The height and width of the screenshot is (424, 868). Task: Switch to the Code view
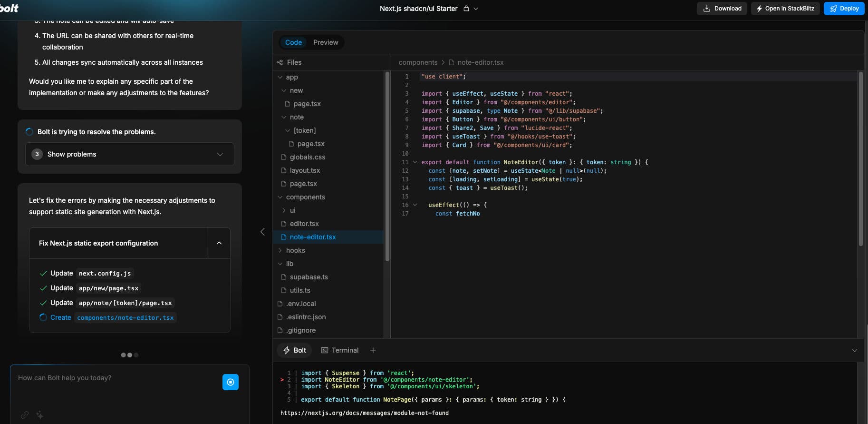(x=293, y=42)
